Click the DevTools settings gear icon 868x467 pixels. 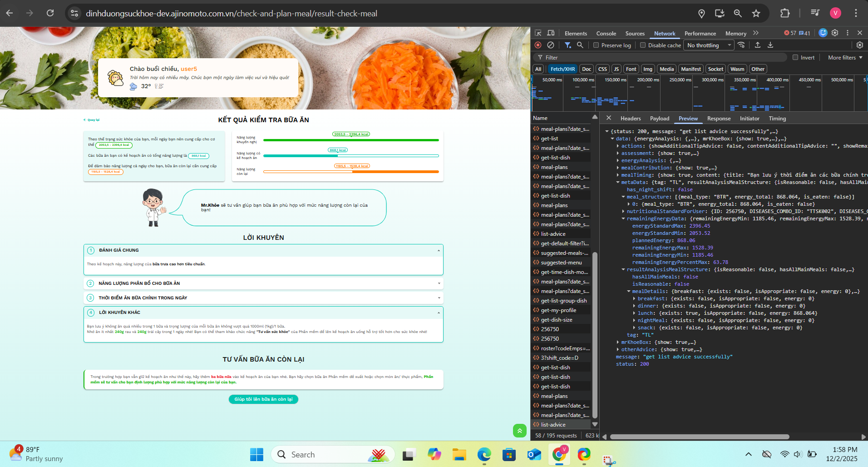click(x=835, y=33)
